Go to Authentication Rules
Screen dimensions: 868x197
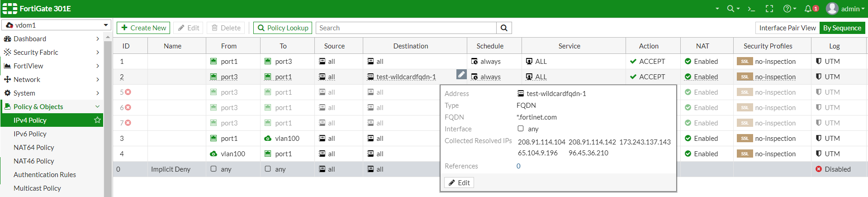pos(45,174)
